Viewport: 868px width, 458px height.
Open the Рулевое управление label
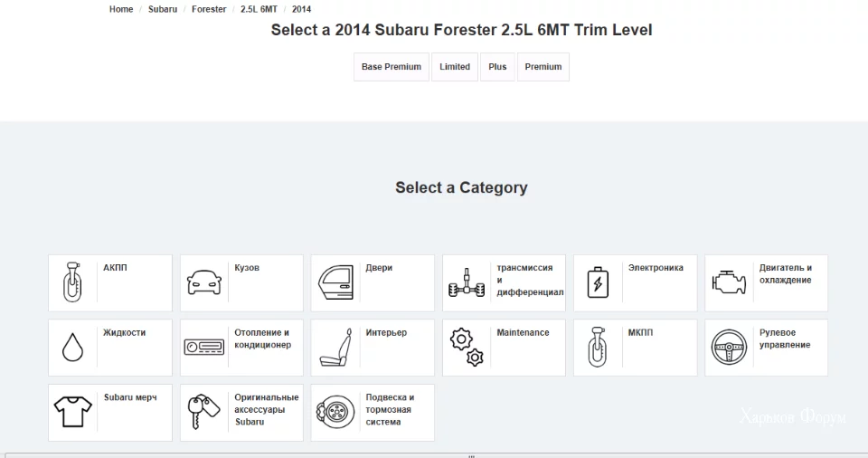[785, 339]
